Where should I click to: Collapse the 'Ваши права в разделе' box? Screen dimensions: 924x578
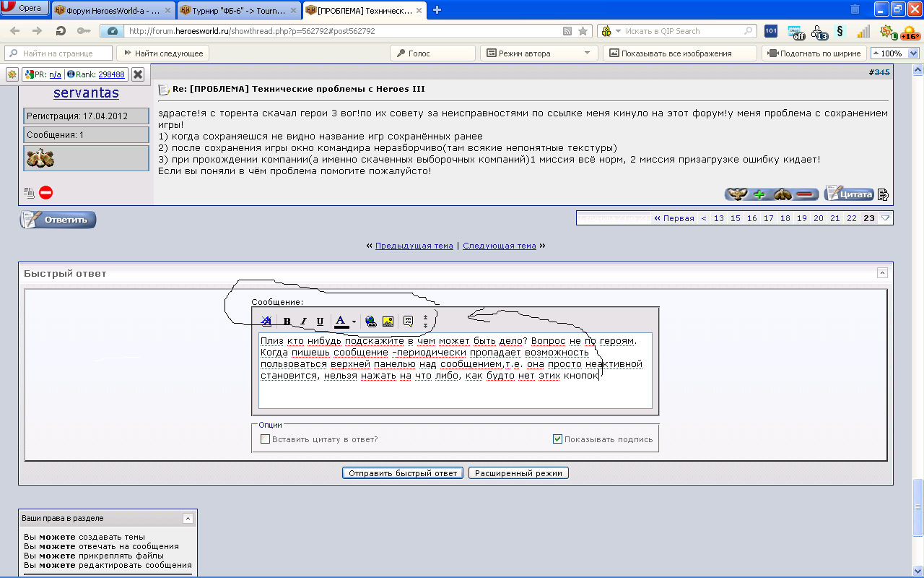188,518
